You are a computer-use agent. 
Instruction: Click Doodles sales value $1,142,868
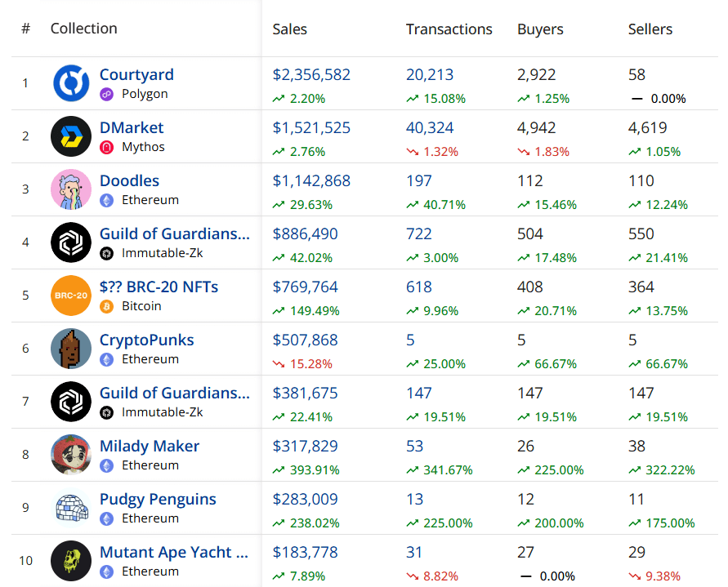click(x=311, y=180)
